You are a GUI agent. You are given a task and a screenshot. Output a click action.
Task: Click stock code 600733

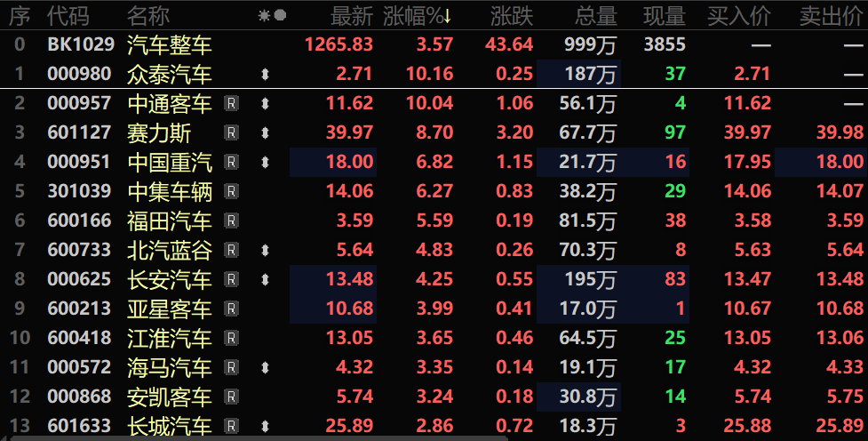click(79, 250)
